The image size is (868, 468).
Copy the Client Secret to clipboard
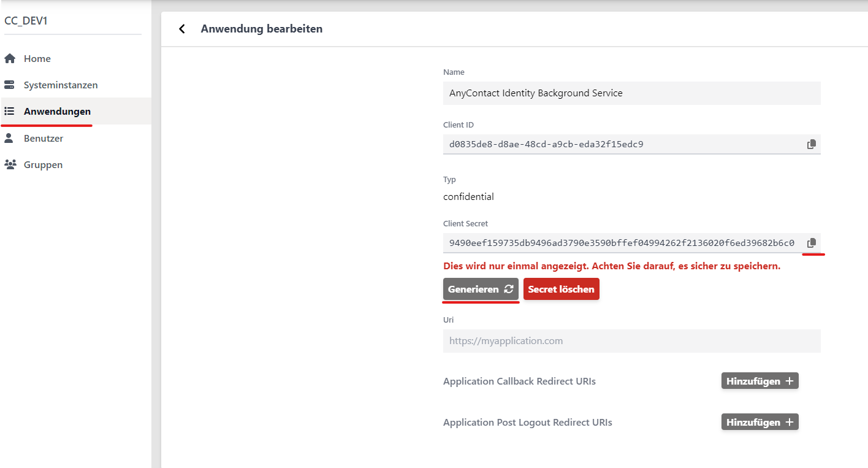[x=812, y=243]
